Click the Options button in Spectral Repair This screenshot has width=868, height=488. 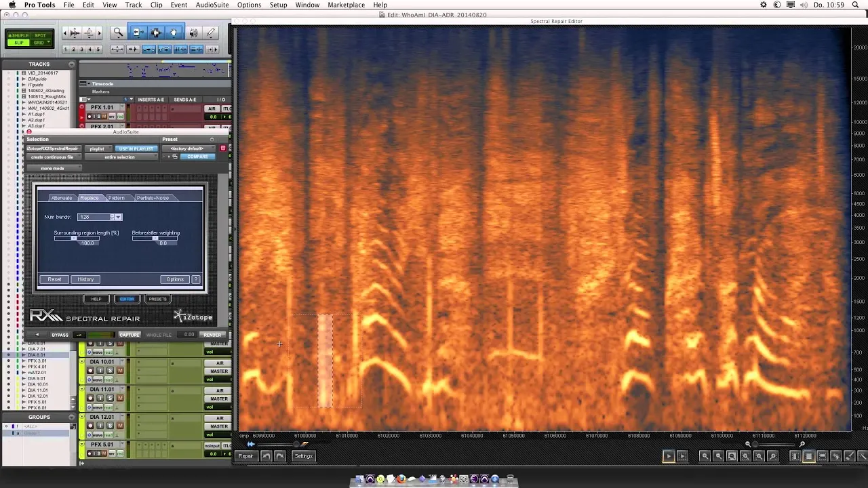175,279
